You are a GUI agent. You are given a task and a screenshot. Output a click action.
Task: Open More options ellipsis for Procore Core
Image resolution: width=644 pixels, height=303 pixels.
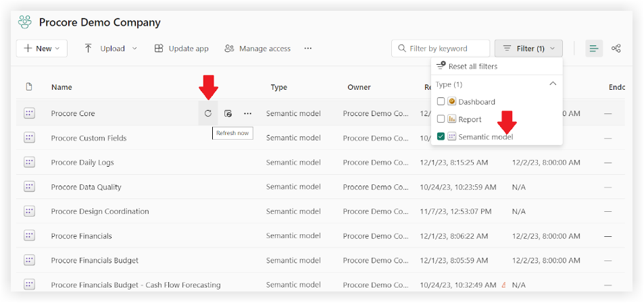click(247, 113)
